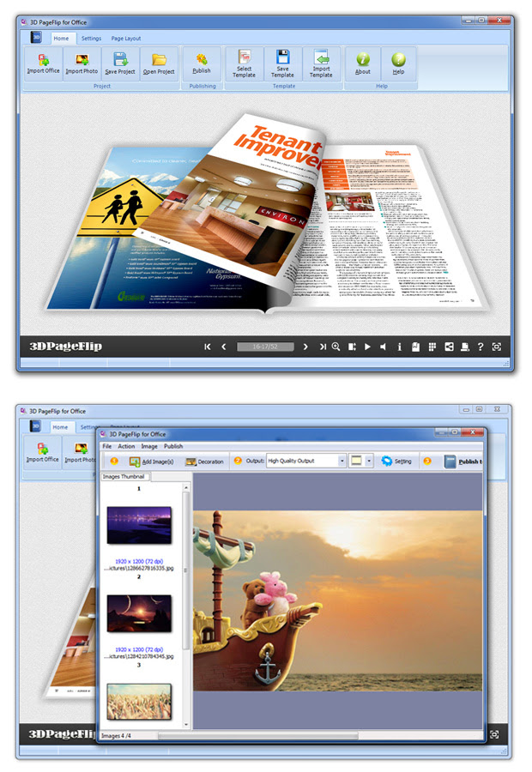532x772 pixels.
Task: Click the Images 4 /4 status text
Action: tap(116, 736)
